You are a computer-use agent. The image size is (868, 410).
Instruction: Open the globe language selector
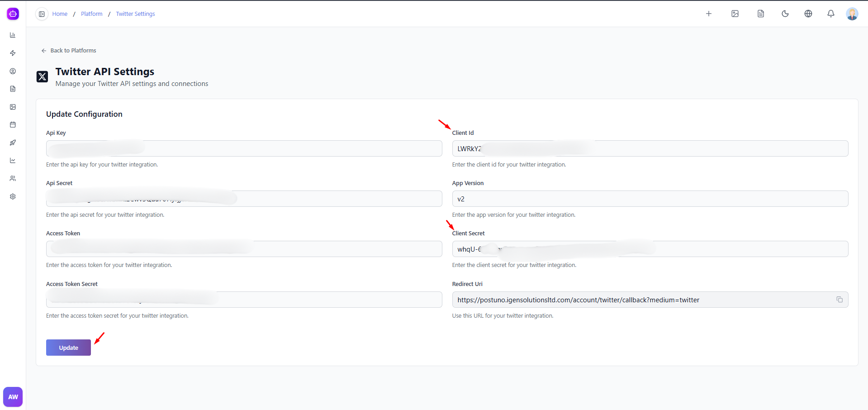(808, 14)
